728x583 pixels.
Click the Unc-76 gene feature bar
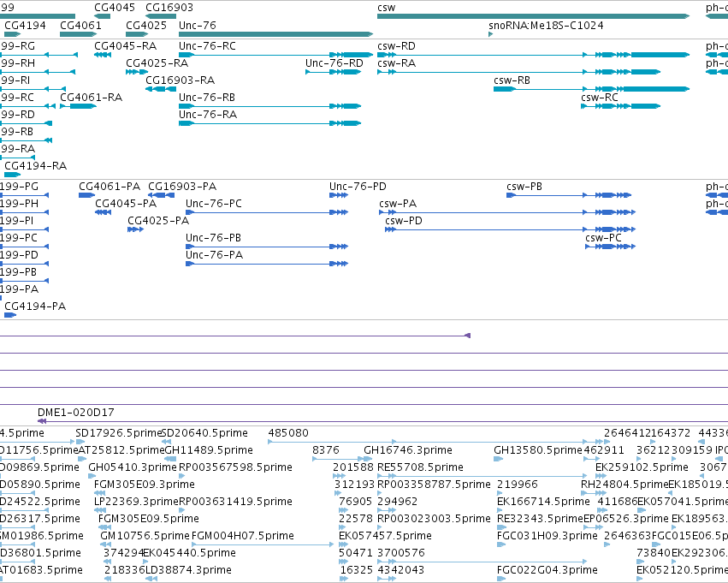point(275,34)
